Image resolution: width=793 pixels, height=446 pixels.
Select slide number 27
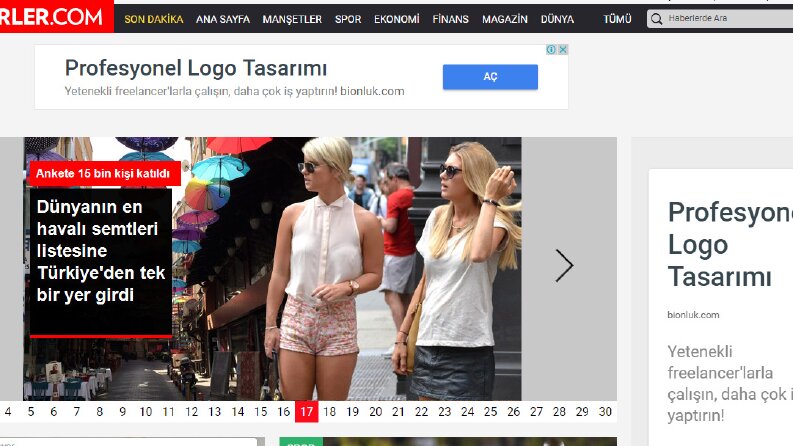536,412
